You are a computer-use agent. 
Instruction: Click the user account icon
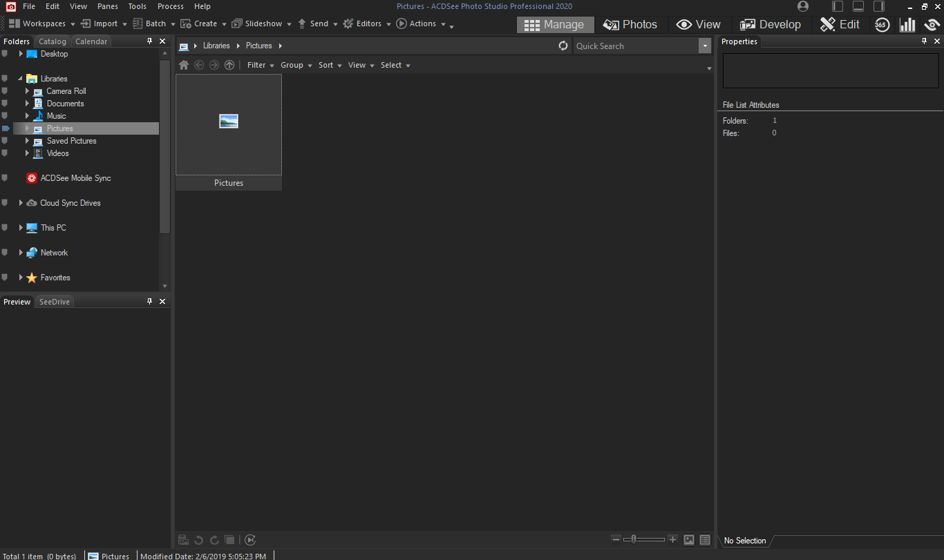click(x=803, y=6)
